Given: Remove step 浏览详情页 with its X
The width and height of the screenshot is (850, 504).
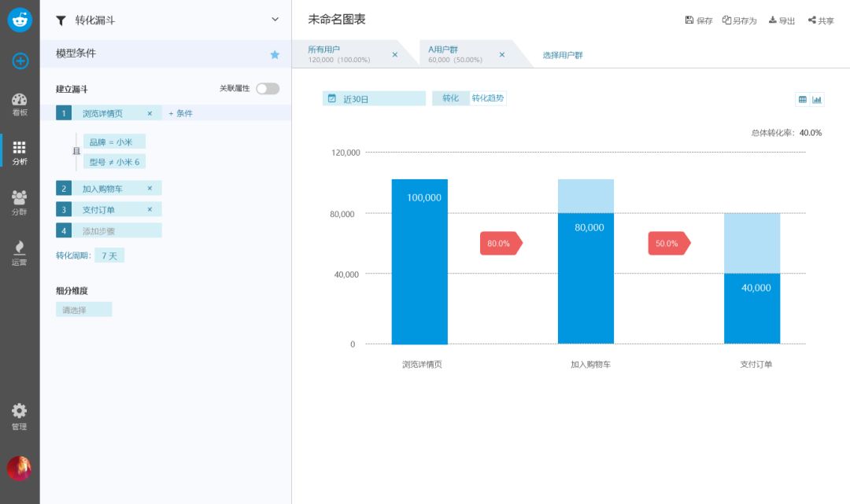Looking at the screenshot, I should [x=150, y=113].
